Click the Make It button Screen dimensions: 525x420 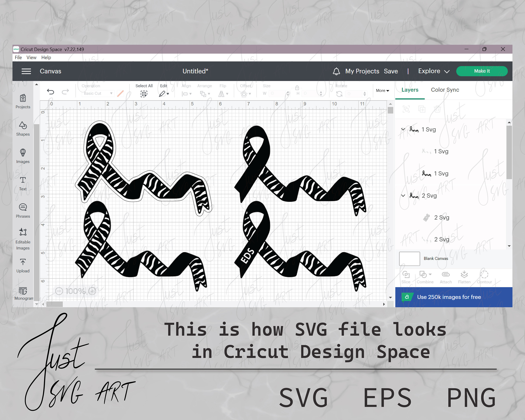[x=482, y=71]
